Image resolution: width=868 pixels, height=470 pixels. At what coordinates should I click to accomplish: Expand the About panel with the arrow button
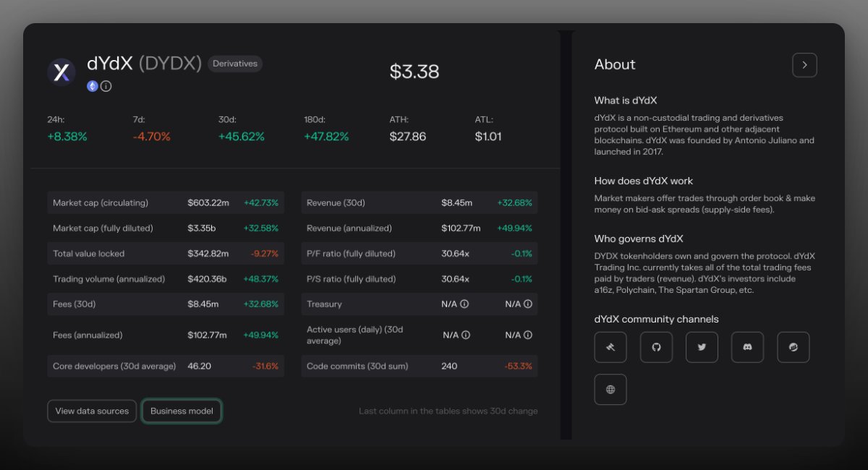(x=804, y=64)
